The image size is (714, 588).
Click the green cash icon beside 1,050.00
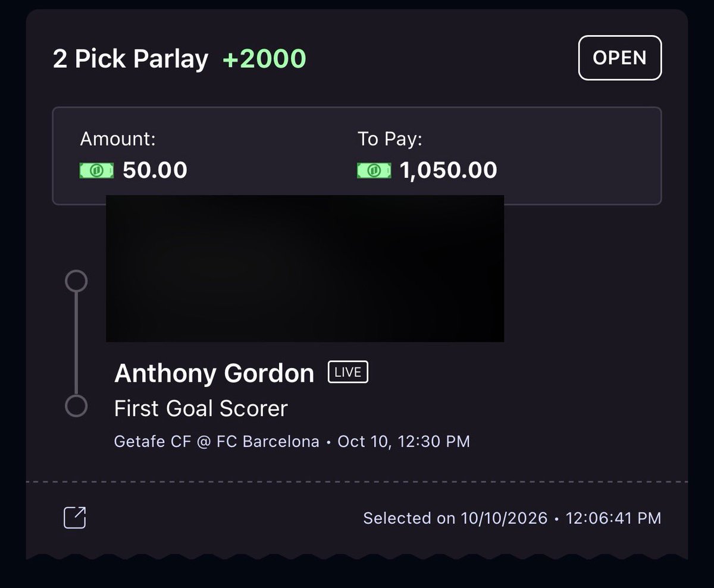[374, 171]
